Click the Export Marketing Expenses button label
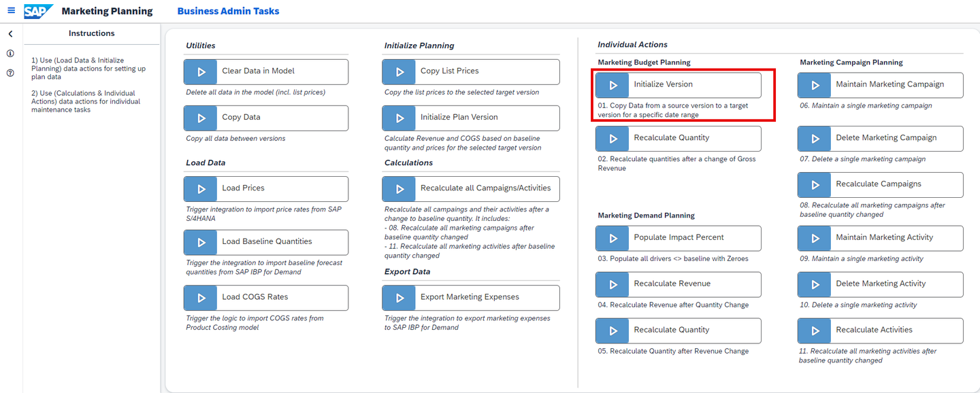The image size is (980, 393). click(470, 296)
